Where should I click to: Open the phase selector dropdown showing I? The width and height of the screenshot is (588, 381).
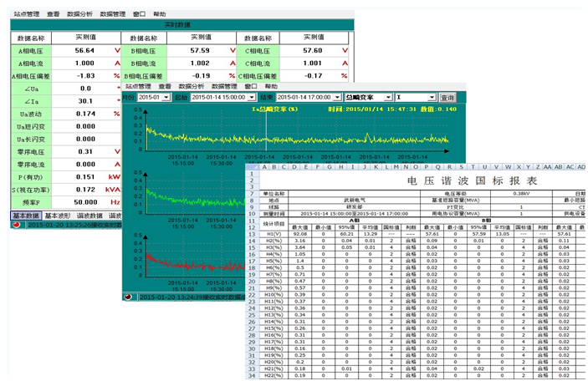[432, 98]
